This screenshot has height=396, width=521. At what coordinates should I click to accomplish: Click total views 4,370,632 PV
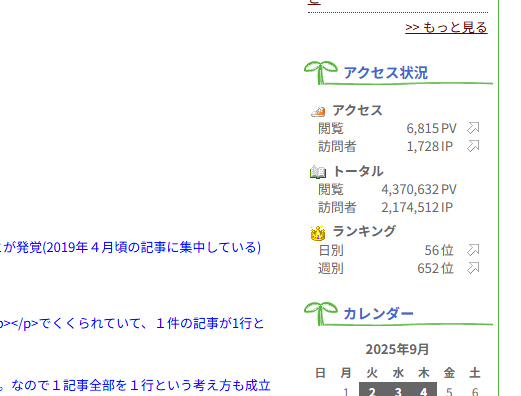419,189
